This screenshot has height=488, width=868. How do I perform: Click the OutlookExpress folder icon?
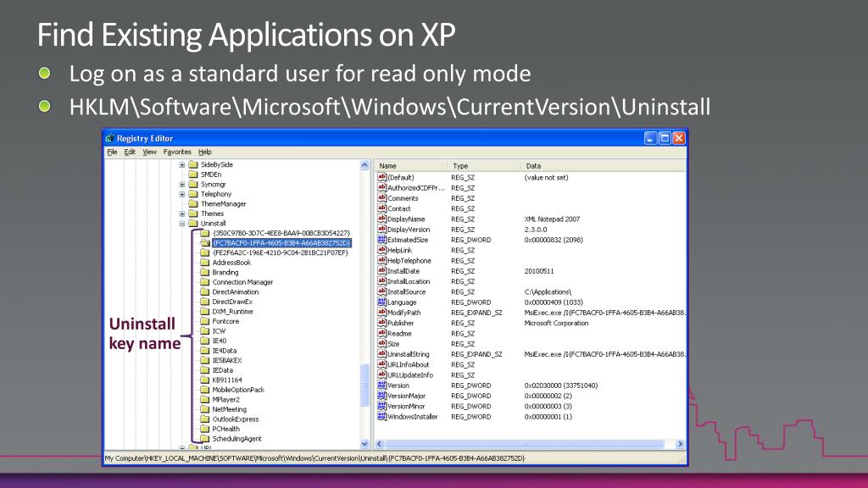pos(205,419)
